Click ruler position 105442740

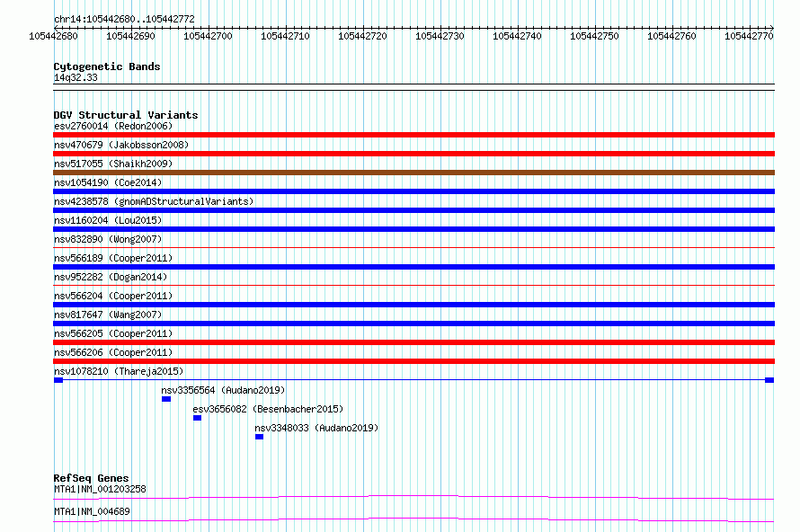coord(518,36)
